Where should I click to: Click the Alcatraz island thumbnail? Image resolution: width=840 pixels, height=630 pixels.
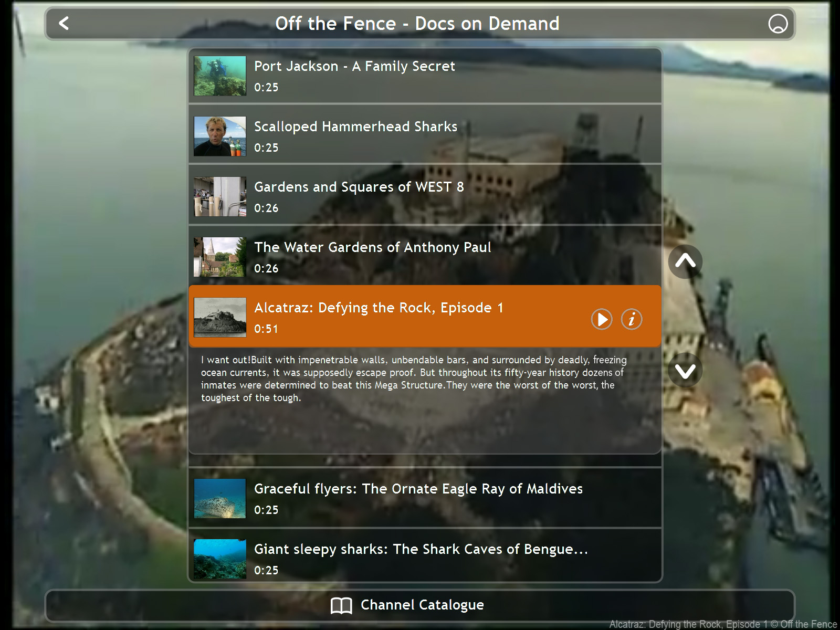220,318
